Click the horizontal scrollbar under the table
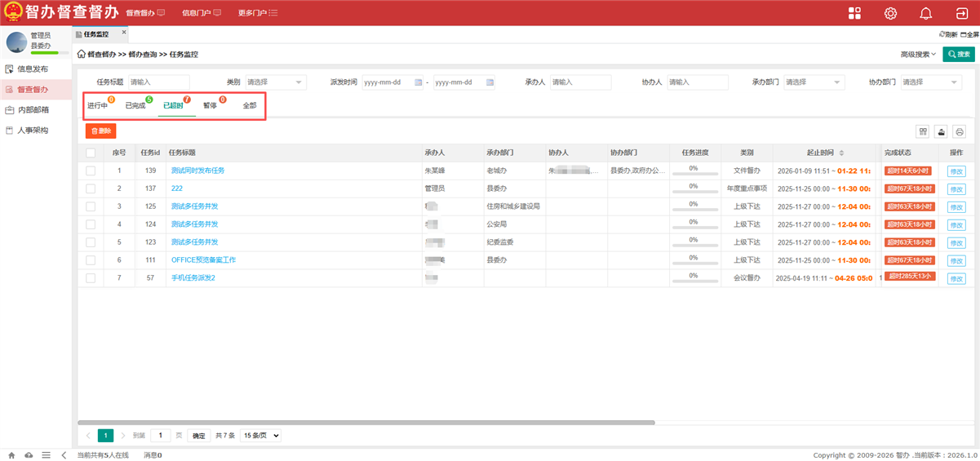 367,423
